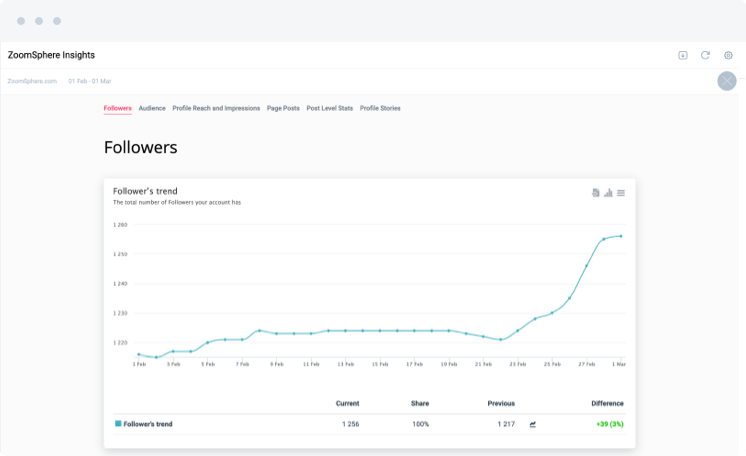The width and height of the screenshot is (746, 456).
Task: Close the report with the round X button
Action: point(727,81)
